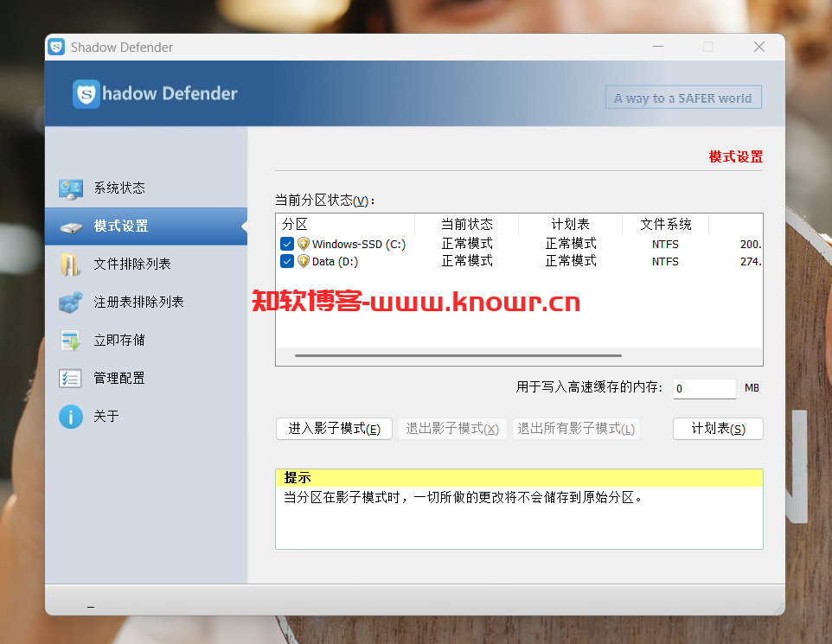Click the 系统状态 monitor icon
This screenshot has width=832, height=644.
(71, 188)
